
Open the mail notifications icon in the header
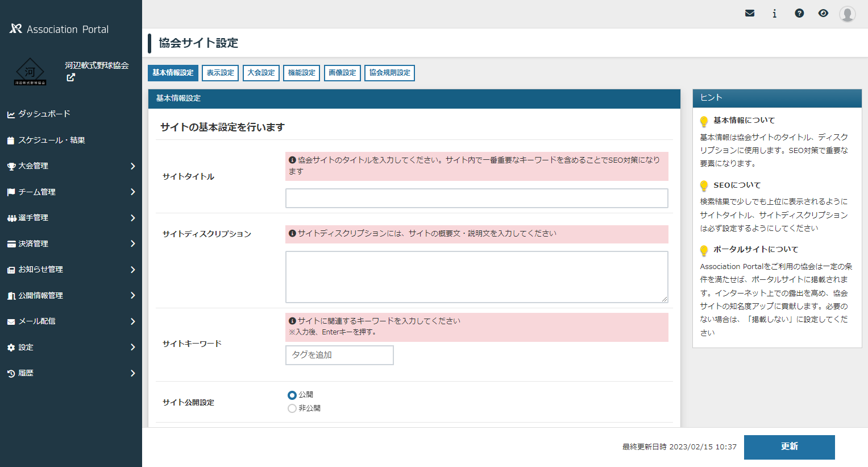[749, 13]
